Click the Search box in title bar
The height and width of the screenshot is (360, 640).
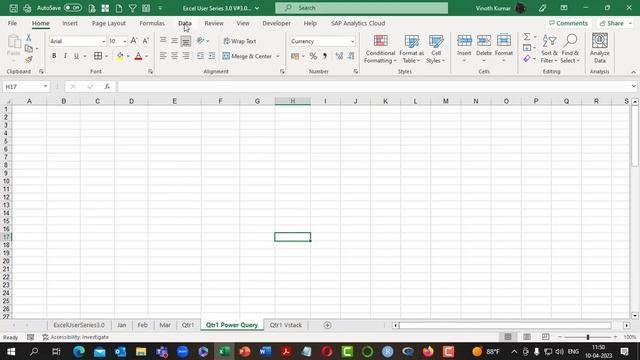(361, 8)
